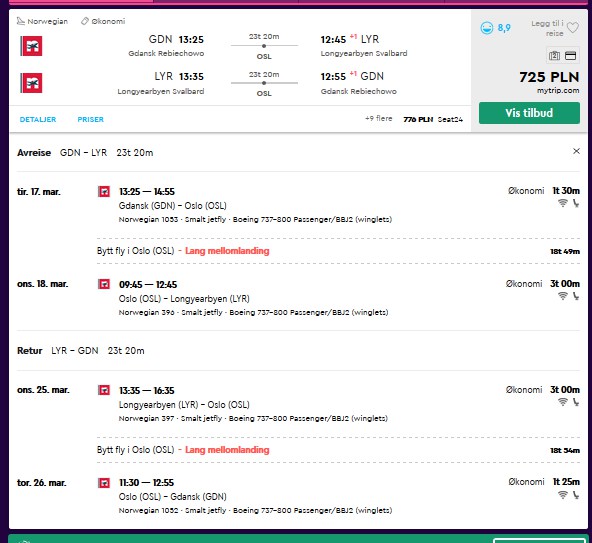Click airline logo beside 09:45 — 12:45

point(104,284)
